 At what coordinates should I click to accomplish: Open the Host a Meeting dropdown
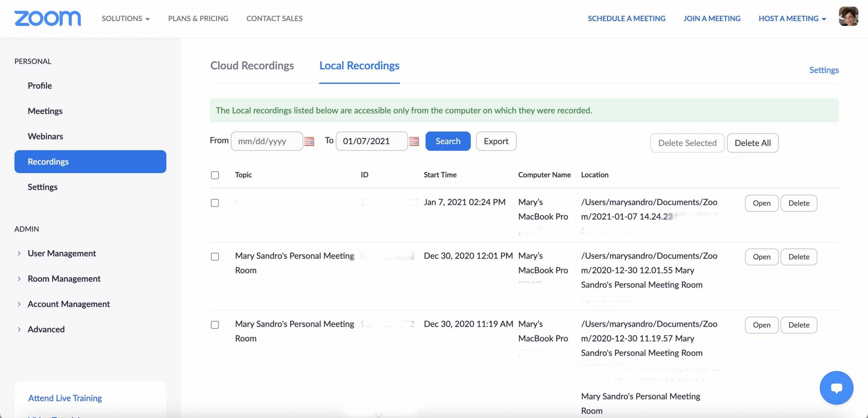[x=792, y=19]
